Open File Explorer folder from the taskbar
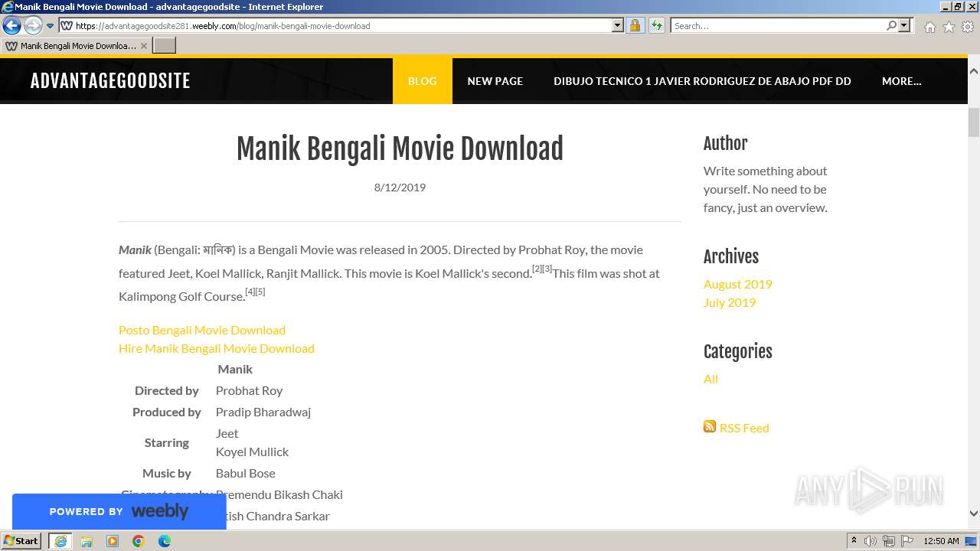Image resolution: width=980 pixels, height=551 pixels. point(87,541)
